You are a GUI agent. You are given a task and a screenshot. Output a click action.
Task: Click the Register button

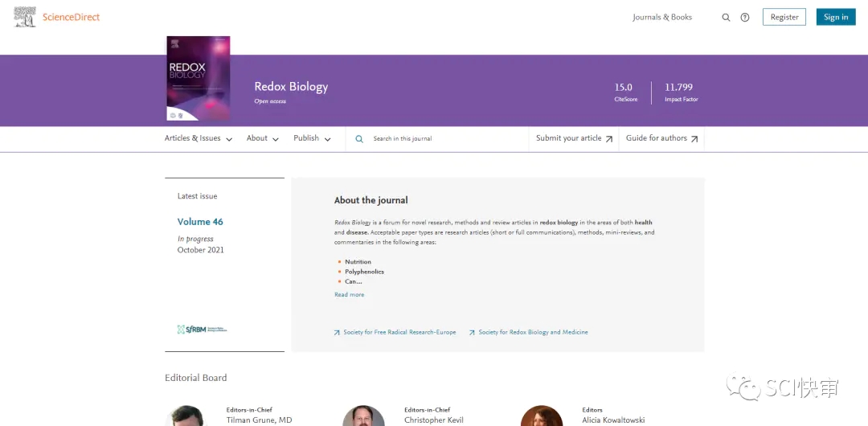click(x=784, y=17)
